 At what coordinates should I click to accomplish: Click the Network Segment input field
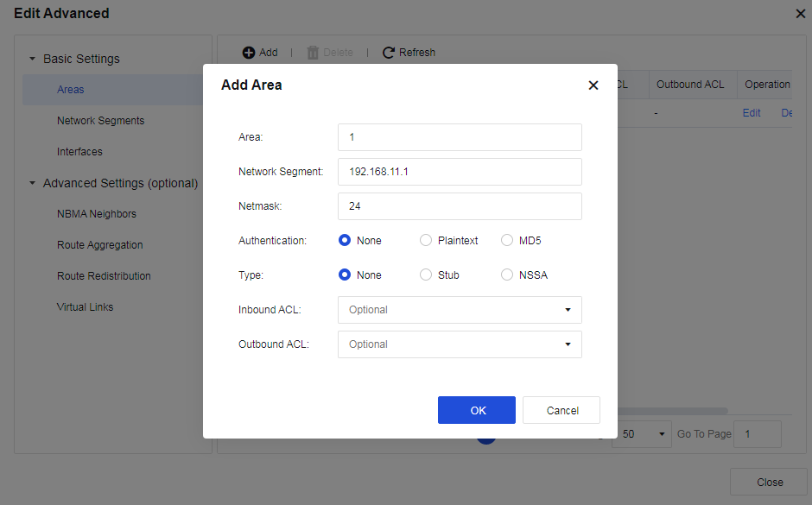click(x=460, y=172)
